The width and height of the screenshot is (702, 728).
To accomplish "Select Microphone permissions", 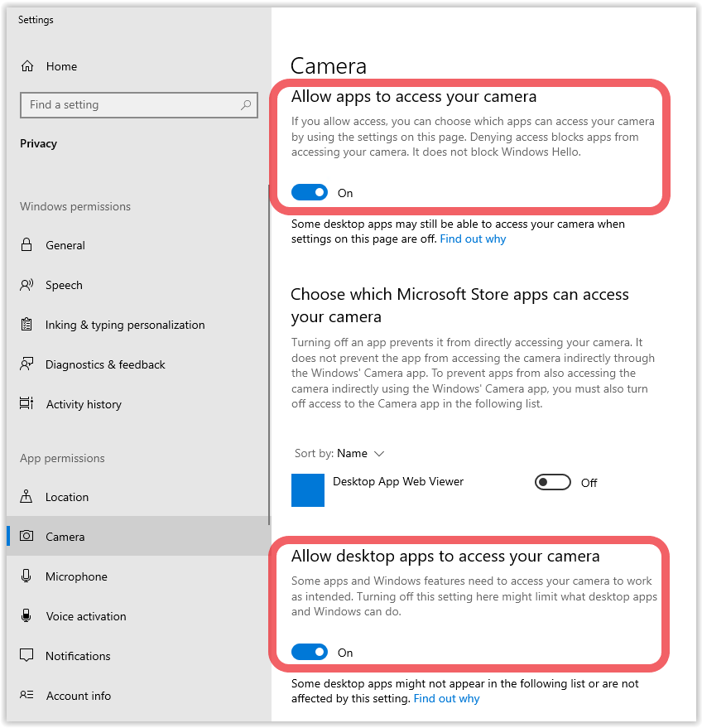I will point(76,576).
